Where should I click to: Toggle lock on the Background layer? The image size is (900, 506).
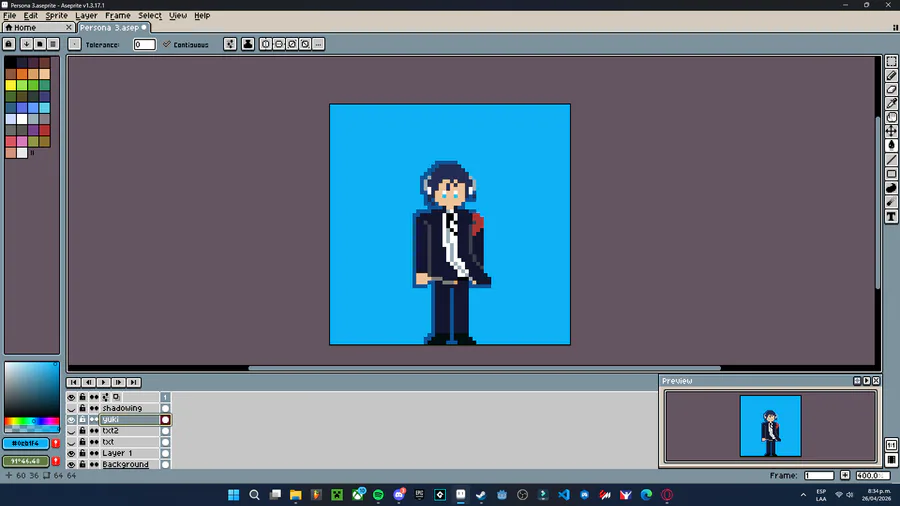pos(83,465)
